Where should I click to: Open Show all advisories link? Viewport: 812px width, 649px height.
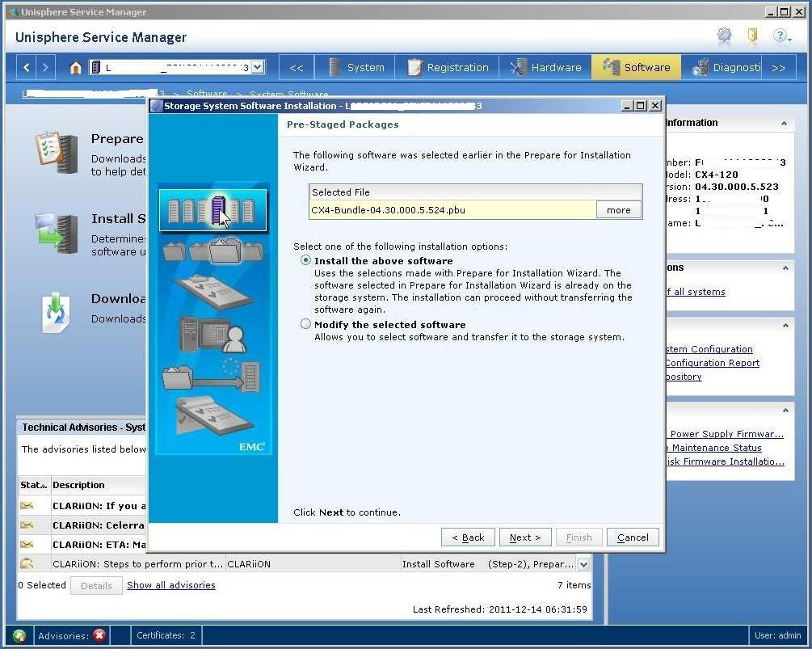pos(171,585)
